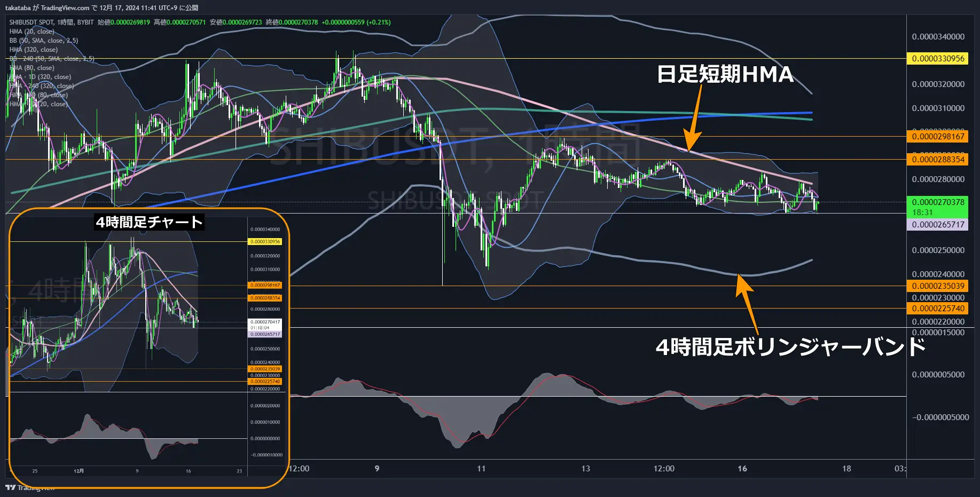980x497 pixels.
Task: Click the 12:00 label between 13 and 16
Action: pyautogui.click(x=664, y=469)
